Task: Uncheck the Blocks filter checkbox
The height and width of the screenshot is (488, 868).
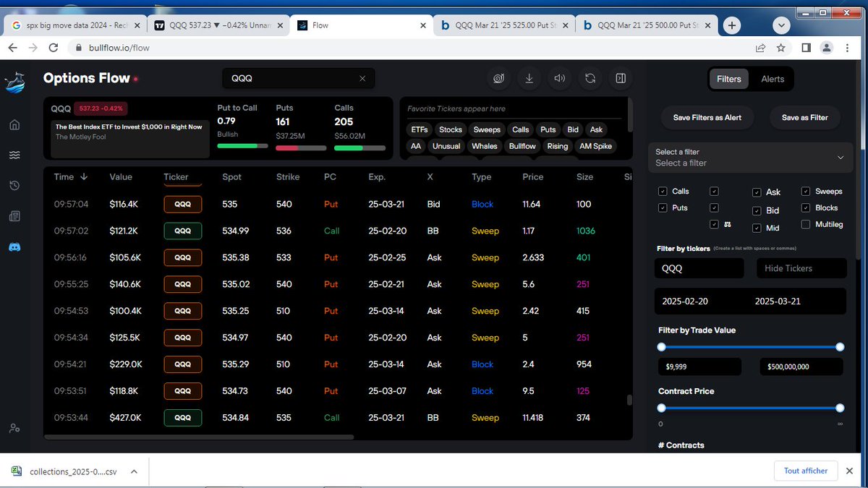Action: pos(806,207)
